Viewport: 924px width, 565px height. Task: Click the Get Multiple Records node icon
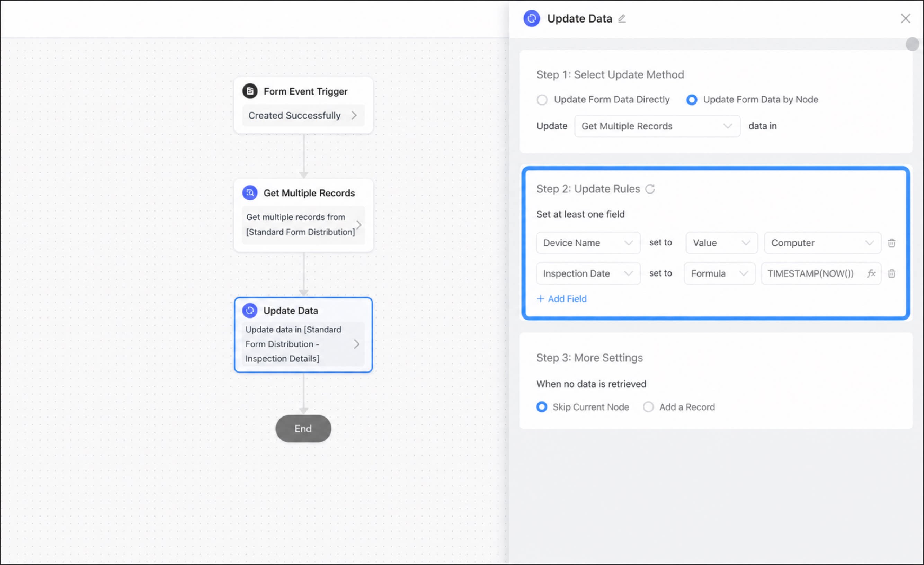tap(250, 193)
